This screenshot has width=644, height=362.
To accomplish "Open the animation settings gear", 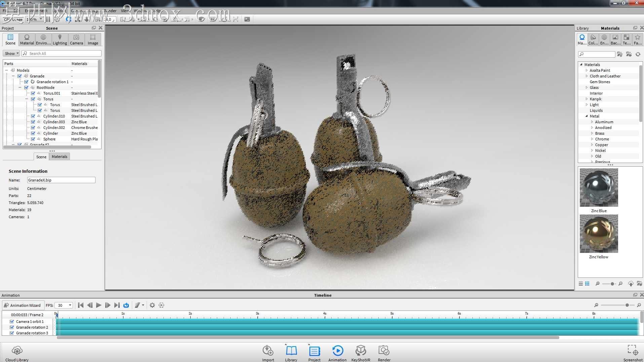I will tap(152, 305).
